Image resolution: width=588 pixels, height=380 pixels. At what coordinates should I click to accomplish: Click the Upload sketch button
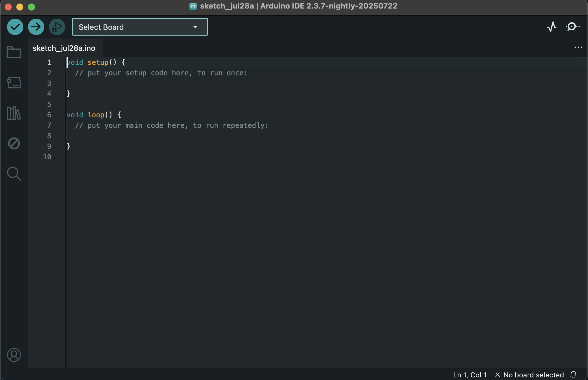pos(36,27)
